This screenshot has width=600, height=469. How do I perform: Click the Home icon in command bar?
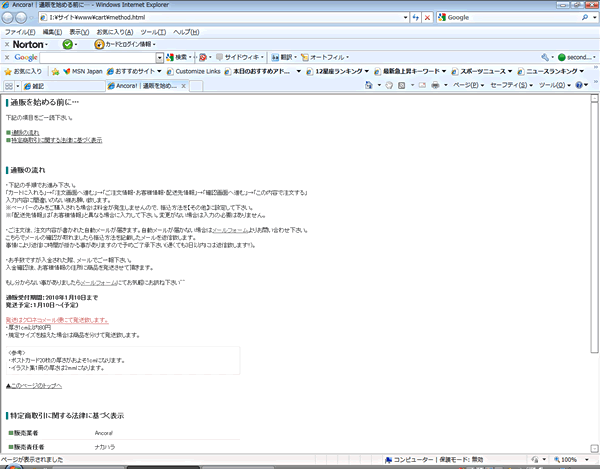(368, 85)
